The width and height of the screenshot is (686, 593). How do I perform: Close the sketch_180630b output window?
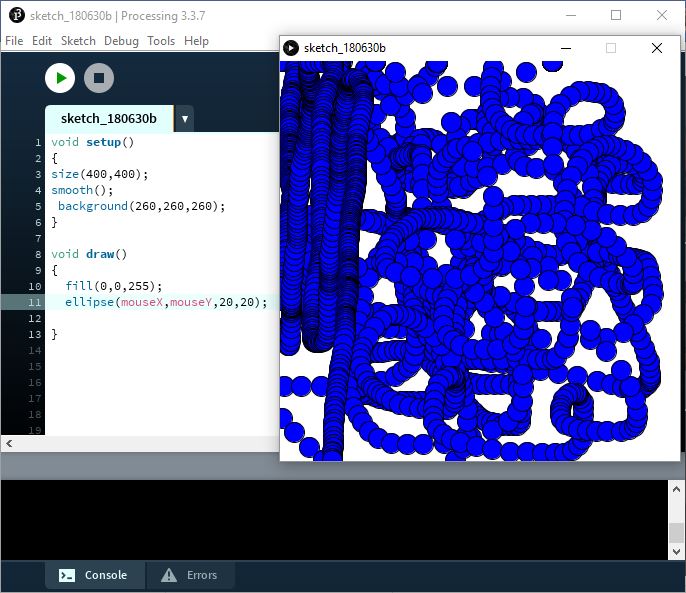click(x=657, y=48)
